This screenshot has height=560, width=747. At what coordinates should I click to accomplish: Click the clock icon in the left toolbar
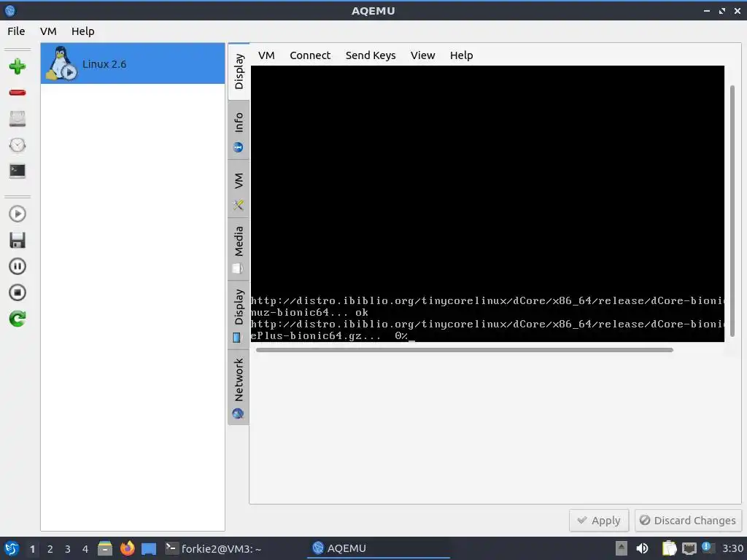pos(18,145)
